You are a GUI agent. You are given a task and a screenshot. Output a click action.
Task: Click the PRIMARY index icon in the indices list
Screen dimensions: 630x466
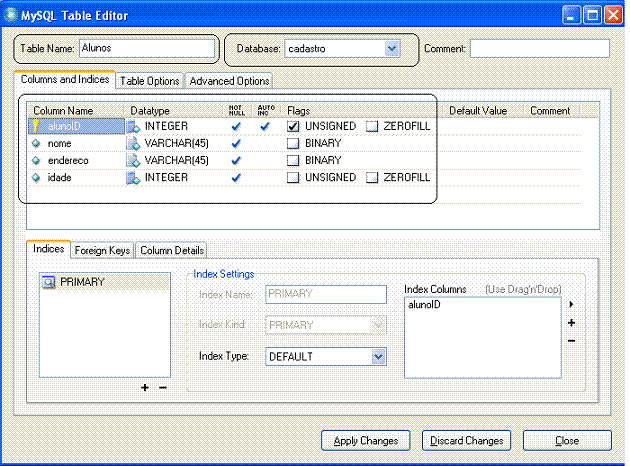pyautogui.click(x=49, y=282)
